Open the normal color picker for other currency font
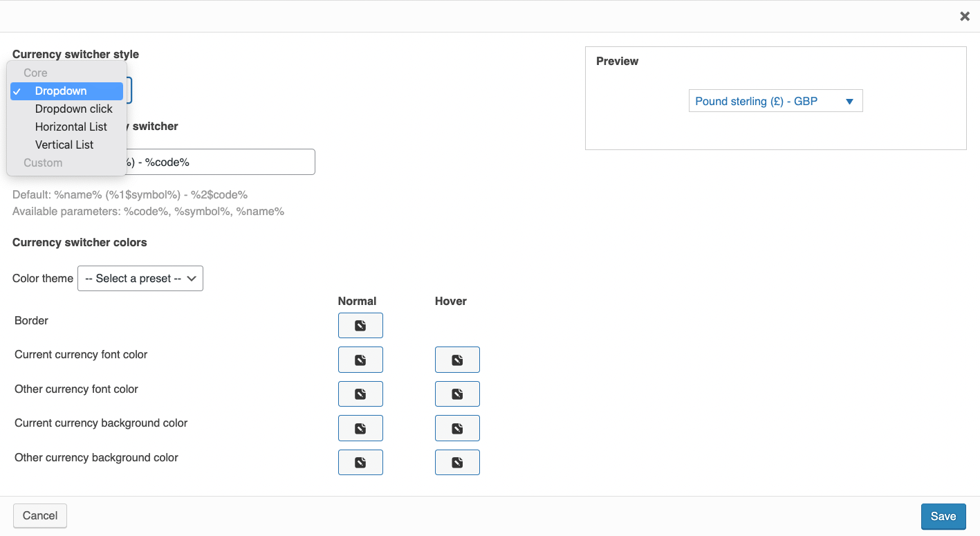Screen dimensions: 980x536 (360, 394)
